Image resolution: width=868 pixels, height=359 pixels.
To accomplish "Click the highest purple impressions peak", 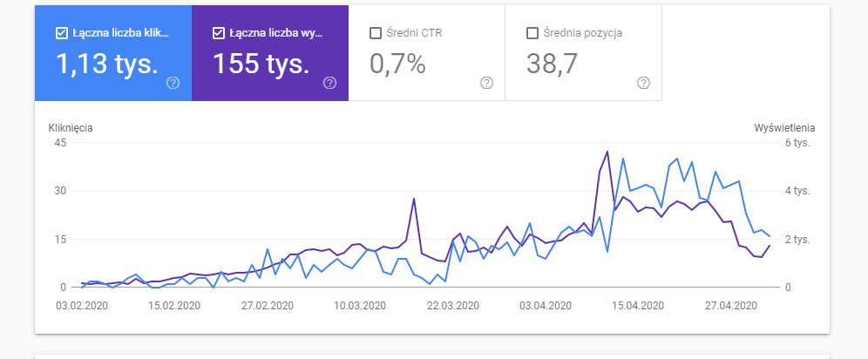I will (x=607, y=152).
